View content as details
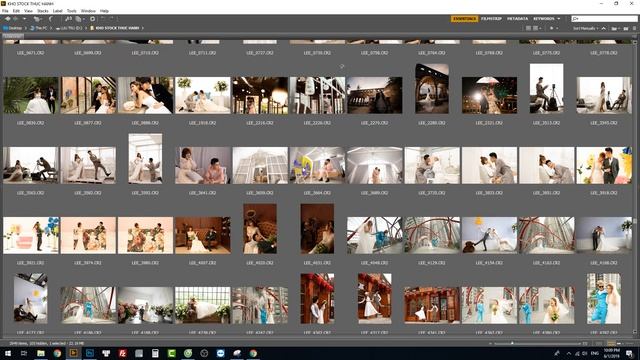640x360 pixels. pos(619,344)
